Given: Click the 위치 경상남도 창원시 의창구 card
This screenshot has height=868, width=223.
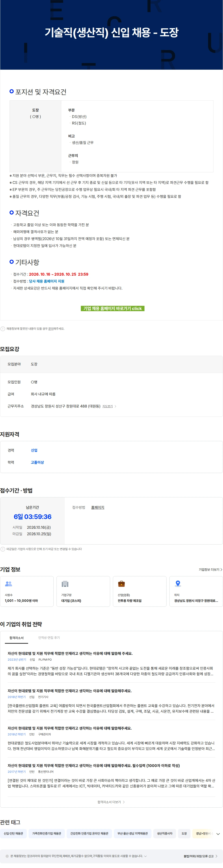Looking at the screenshot, I should [x=196, y=591].
